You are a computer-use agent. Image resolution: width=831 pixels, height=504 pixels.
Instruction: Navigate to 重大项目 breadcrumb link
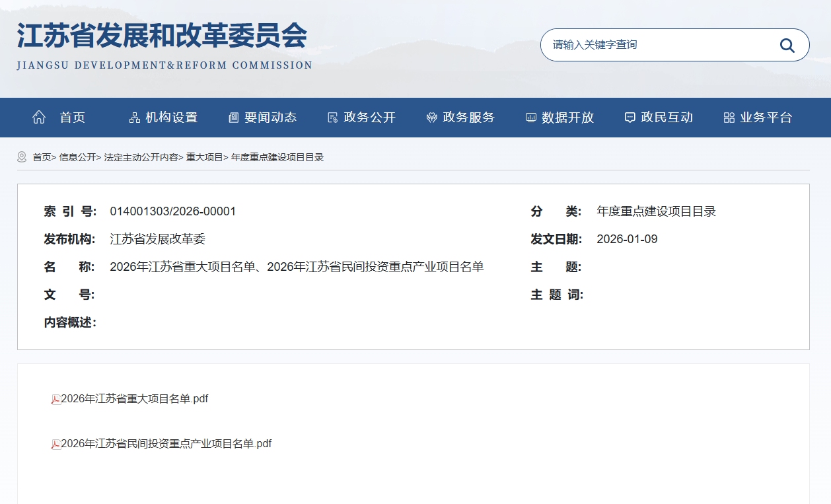click(204, 157)
